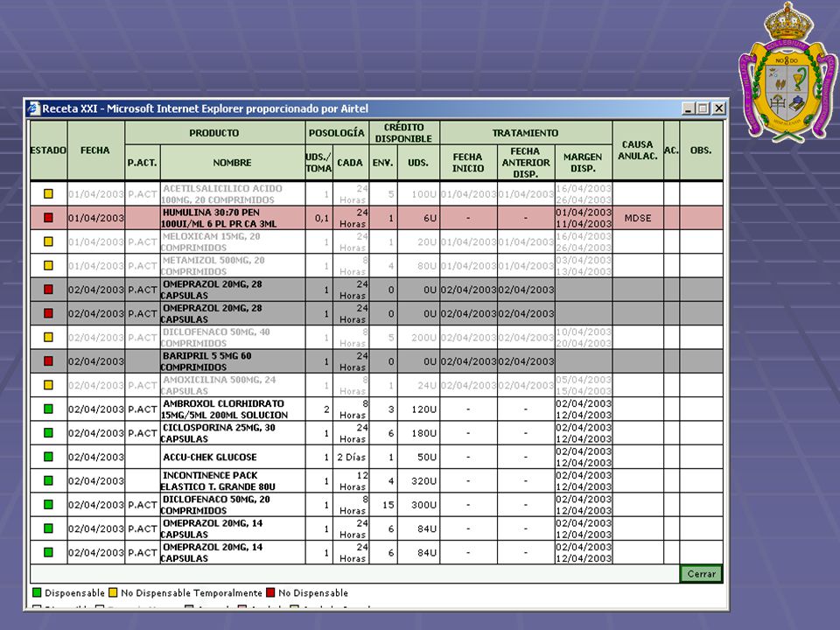Click the AC. column header
840x630 pixels.
pyautogui.click(x=671, y=150)
